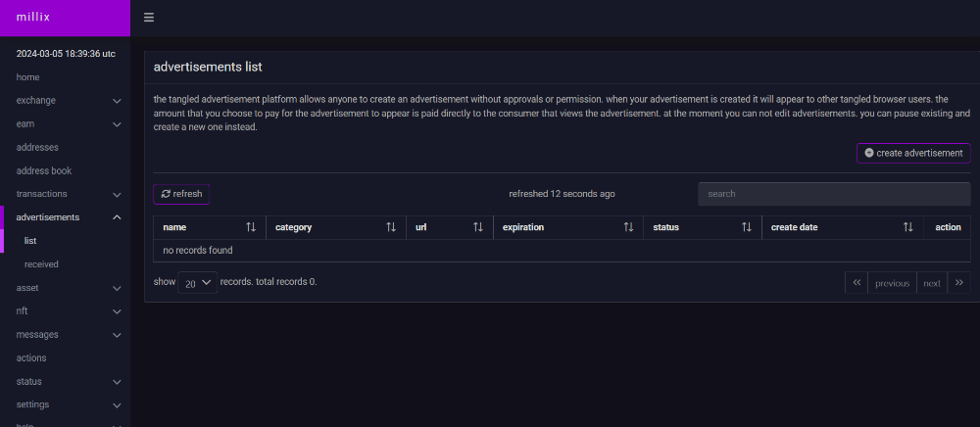The image size is (980, 427).
Task: Click the create advertisement button
Action: [x=912, y=153]
